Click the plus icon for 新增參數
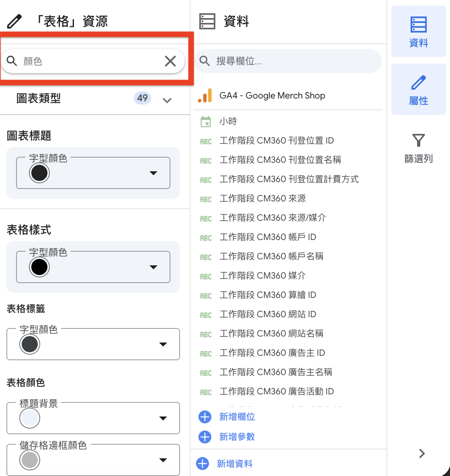 pos(205,437)
